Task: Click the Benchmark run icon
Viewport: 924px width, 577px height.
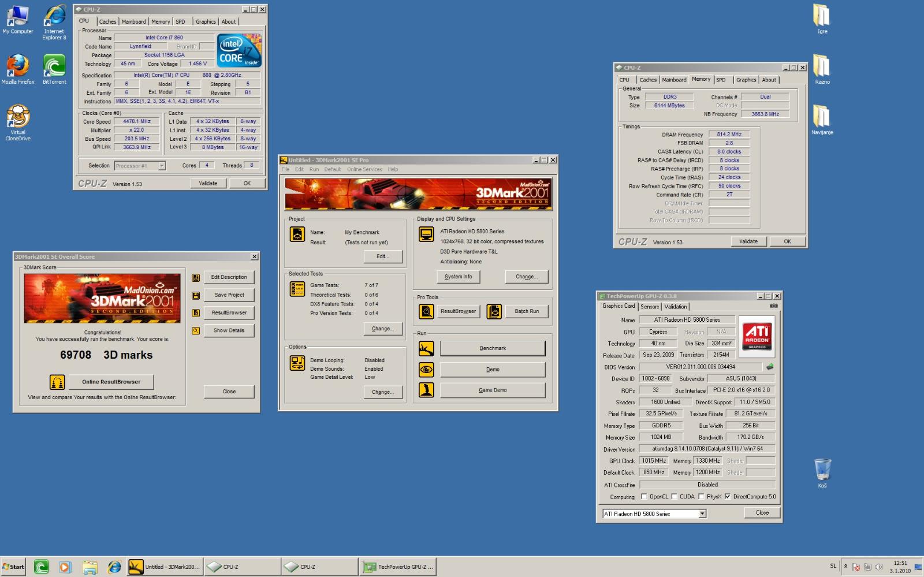Action: (426, 349)
